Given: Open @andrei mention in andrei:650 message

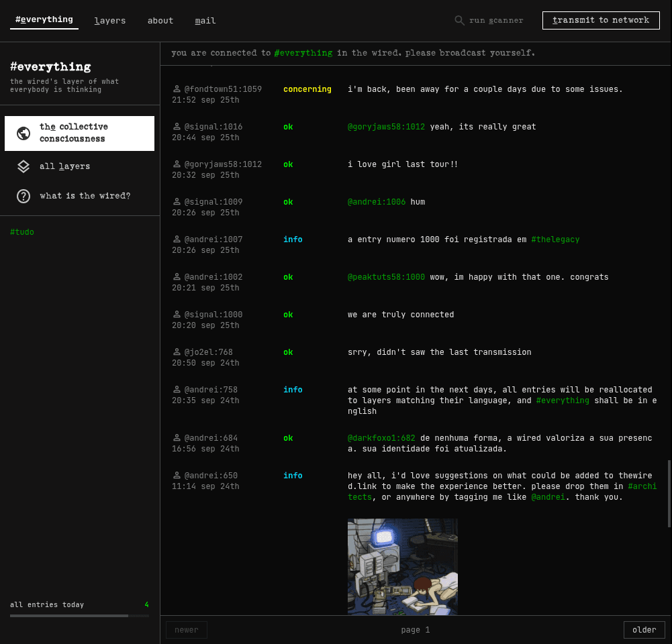Looking at the screenshot, I should tap(548, 497).
